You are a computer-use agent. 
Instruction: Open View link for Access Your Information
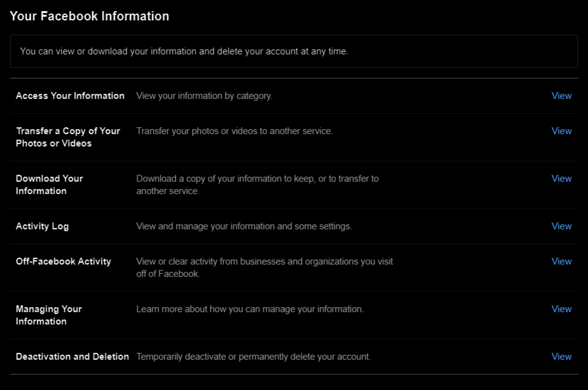click(x=561, y=96)
